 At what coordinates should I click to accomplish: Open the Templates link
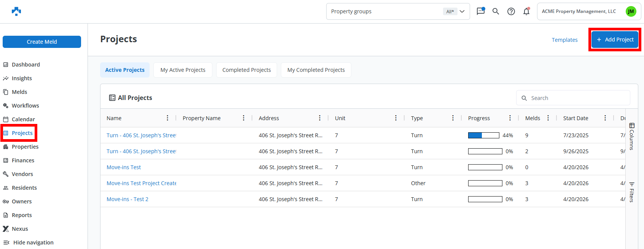coord(564,40)
